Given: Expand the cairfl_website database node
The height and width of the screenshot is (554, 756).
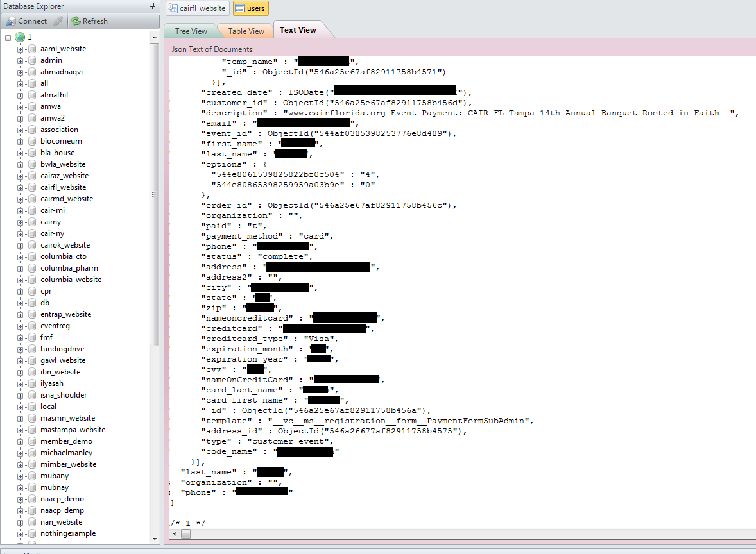Looking at the screenshot, I should 21,188.
